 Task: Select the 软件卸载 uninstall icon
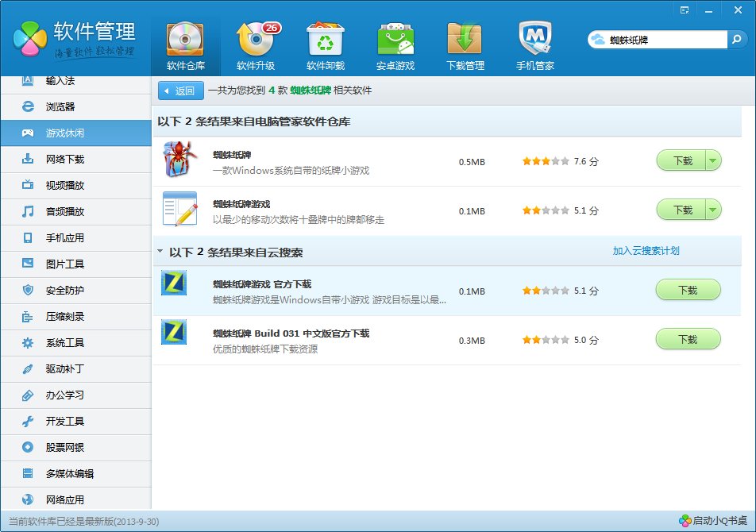coord(324,38)
